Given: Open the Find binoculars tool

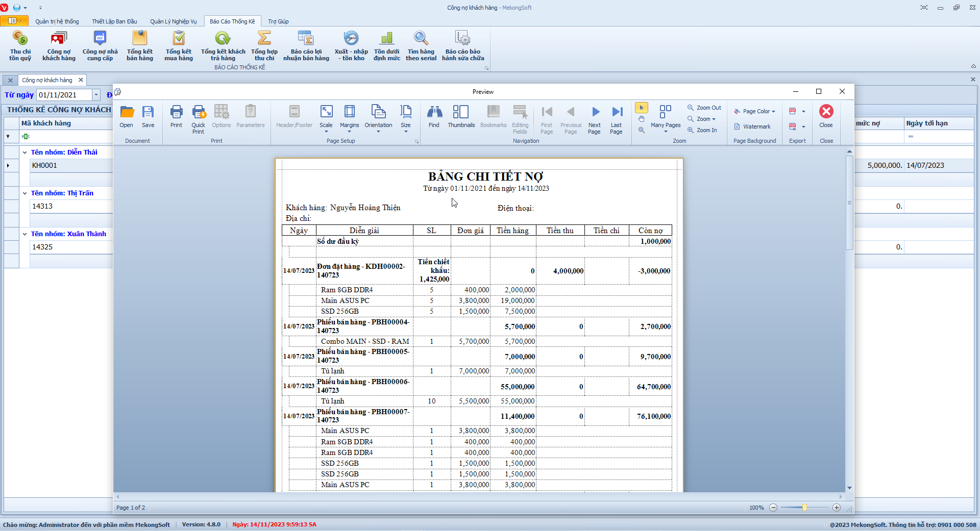Looking at the screenshot, I should click(434, 116).
